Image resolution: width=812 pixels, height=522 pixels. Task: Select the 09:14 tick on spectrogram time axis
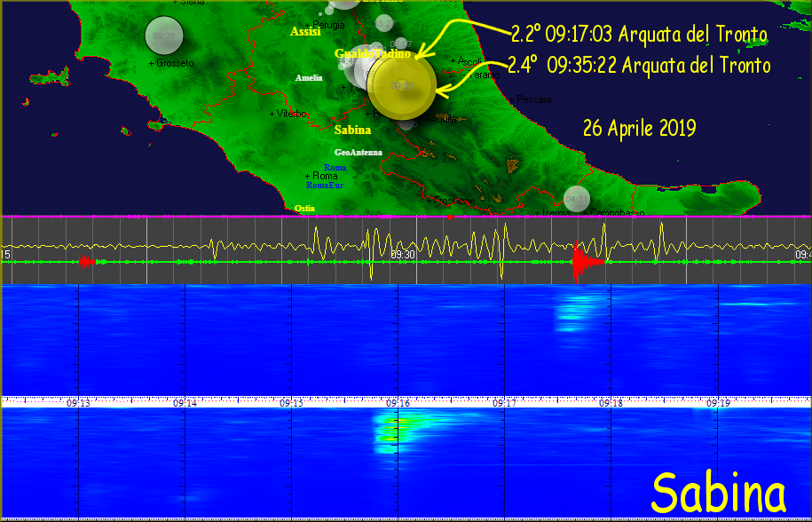tap(185, 402)
